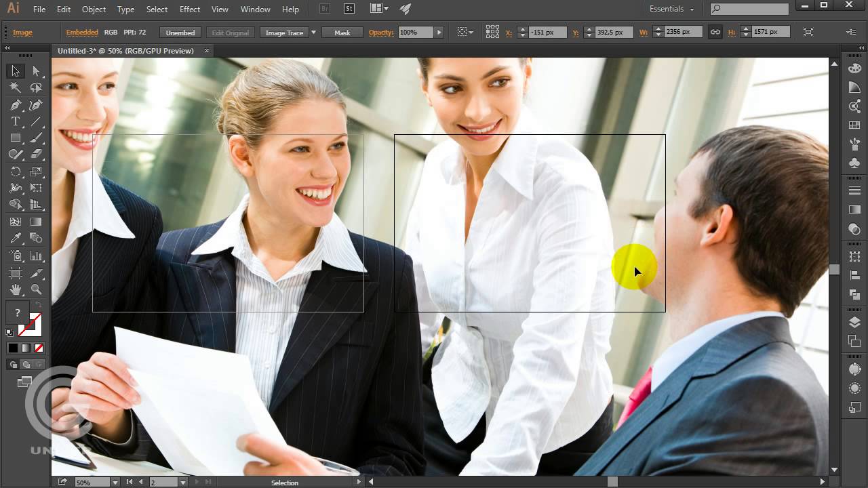Select the Artboard tool
The height and width of the screenshot is (488, 868).
click(x=16, y=273)
